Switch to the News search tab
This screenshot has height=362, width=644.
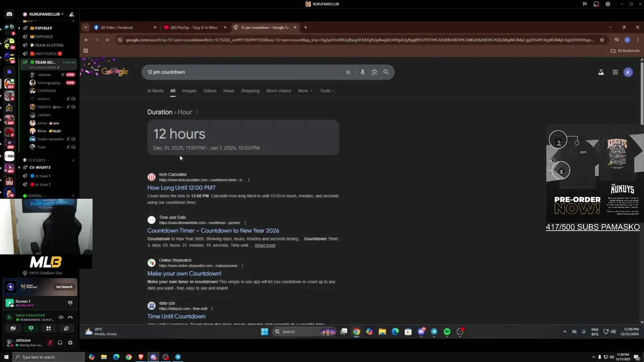(228, 91)
